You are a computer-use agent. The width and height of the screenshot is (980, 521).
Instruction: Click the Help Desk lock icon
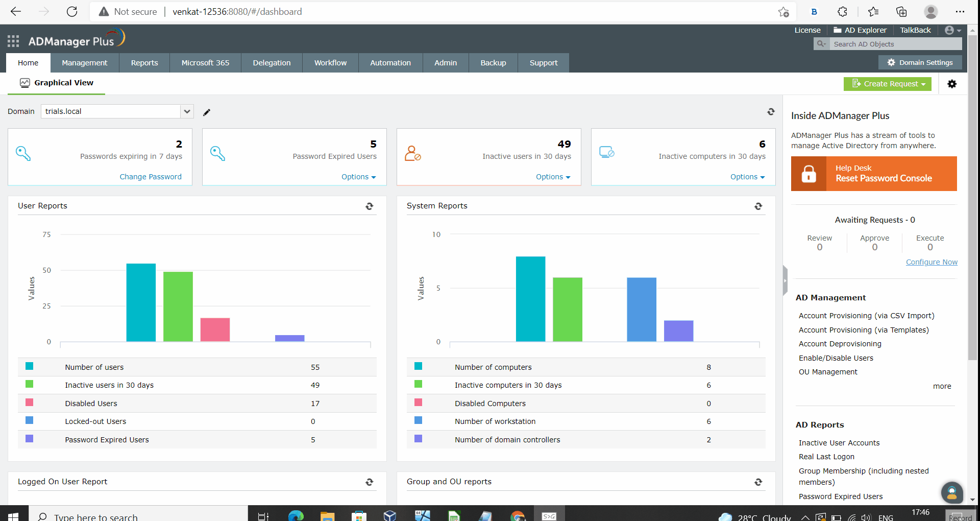[x=809, y=174]
